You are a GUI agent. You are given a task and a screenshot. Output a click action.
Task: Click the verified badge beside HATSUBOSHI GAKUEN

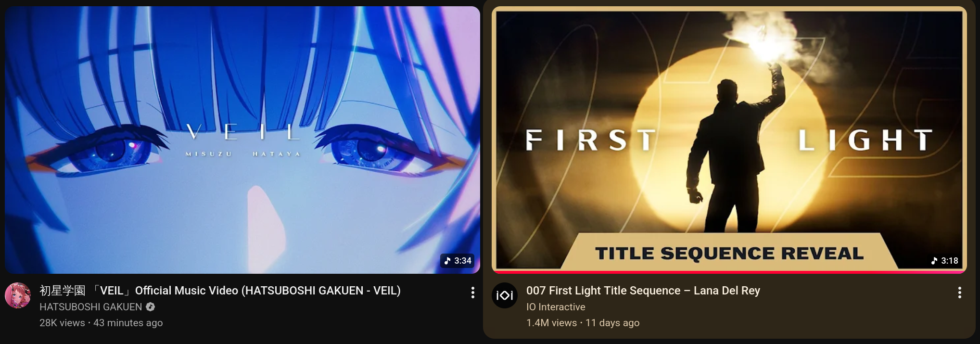pos(151,307)
